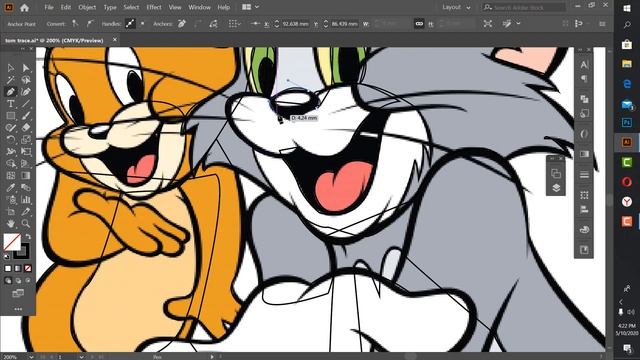The height and width of the screenshot is (360, 640).
Task: Set fill to None
Action: click(x=28, y=268)
